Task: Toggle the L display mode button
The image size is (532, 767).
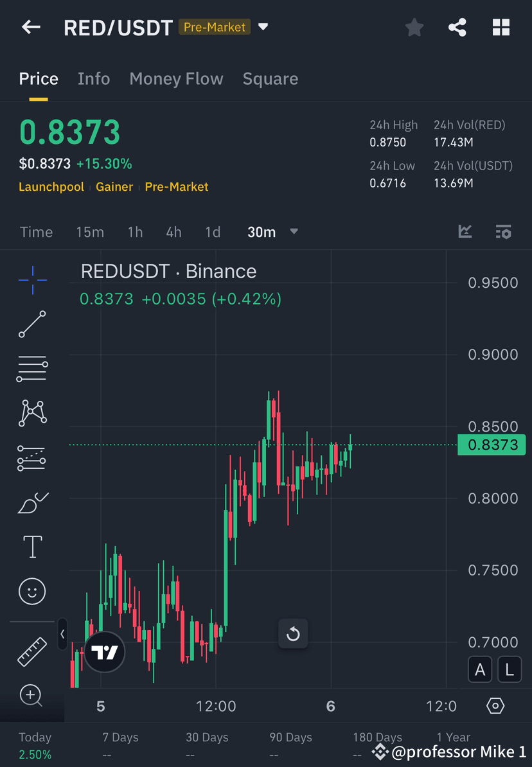Action: 509,669
